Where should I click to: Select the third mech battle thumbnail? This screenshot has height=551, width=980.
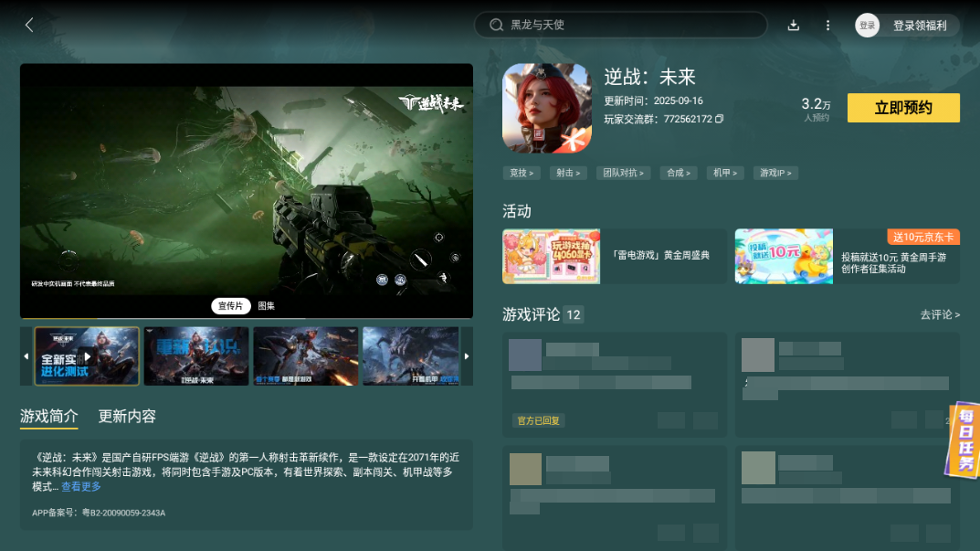(x=306, y=356)
